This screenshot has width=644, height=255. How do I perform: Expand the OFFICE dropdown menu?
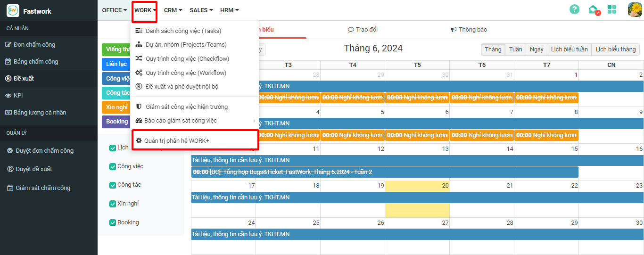tap(114, 10)
